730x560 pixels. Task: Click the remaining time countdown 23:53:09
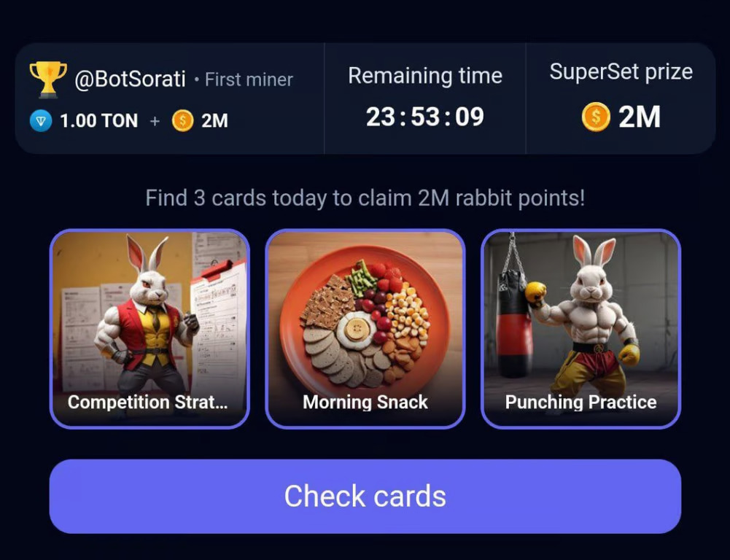425,117
